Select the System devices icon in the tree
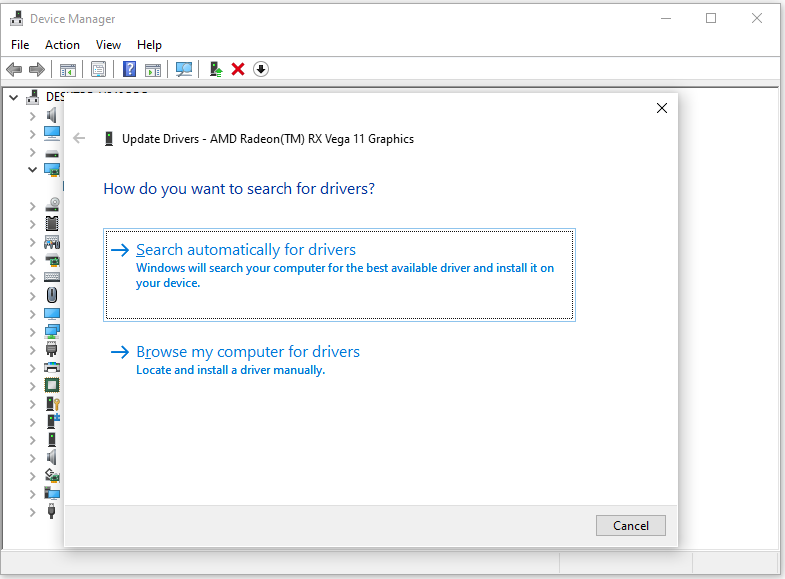Screen dimensions: 785x579 pyautogui.click(x=52, y=493)
